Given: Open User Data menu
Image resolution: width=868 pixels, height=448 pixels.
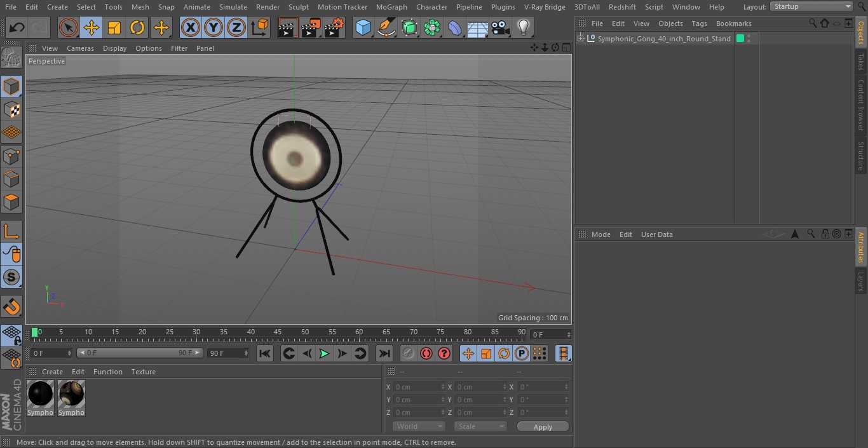Looking at the screenshot, I should point(656,234).
